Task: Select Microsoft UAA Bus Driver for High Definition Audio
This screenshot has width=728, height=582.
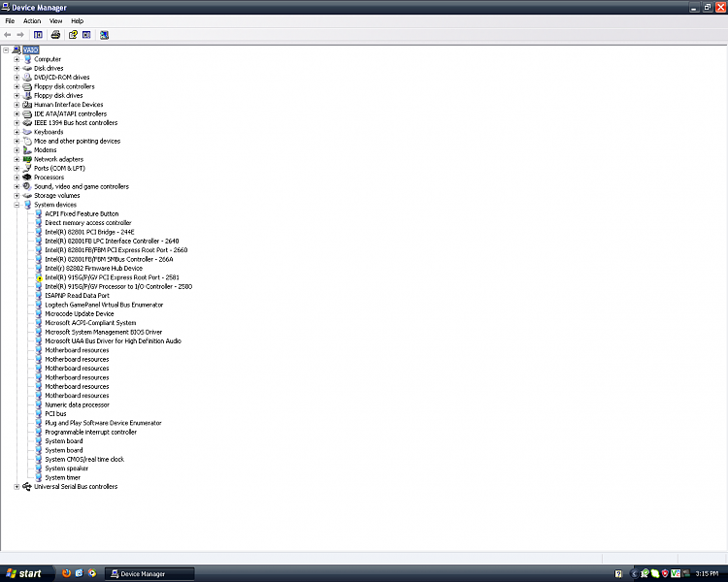Action: (x=114, y=341)
